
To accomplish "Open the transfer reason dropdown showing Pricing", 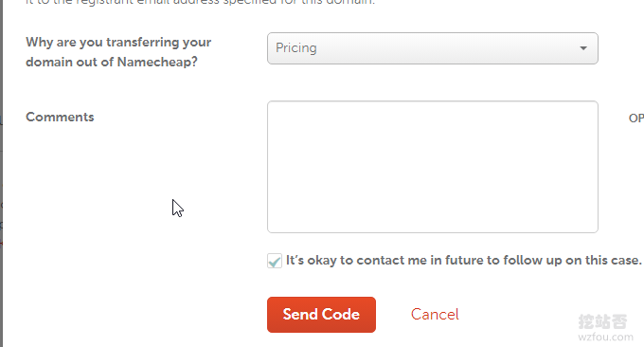I will [433, 48].
